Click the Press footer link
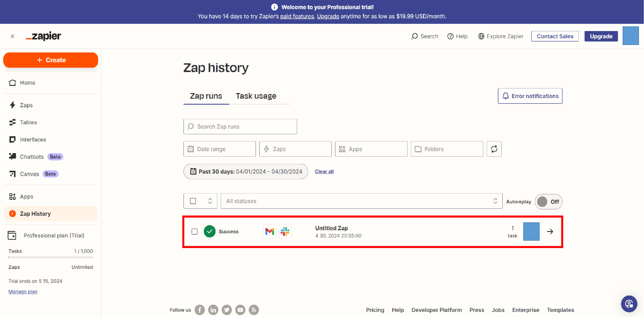This screenshot has width=644, height=317. click(x=477, y=310)
